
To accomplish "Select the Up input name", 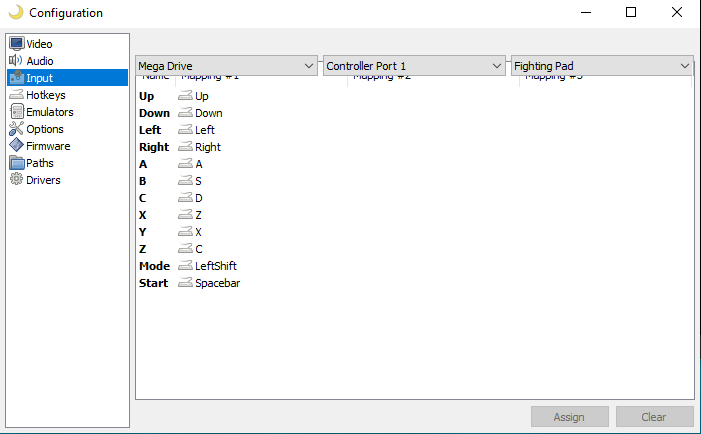I will 146,96.
